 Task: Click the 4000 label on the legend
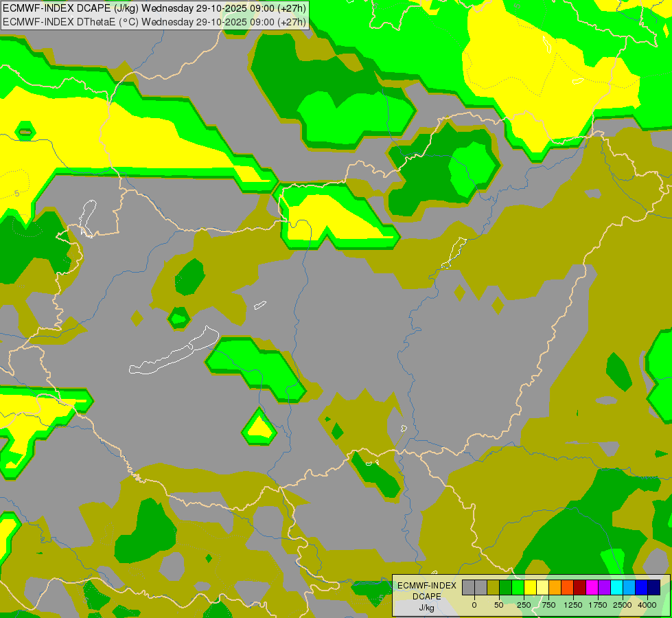[x=647, y=605]
